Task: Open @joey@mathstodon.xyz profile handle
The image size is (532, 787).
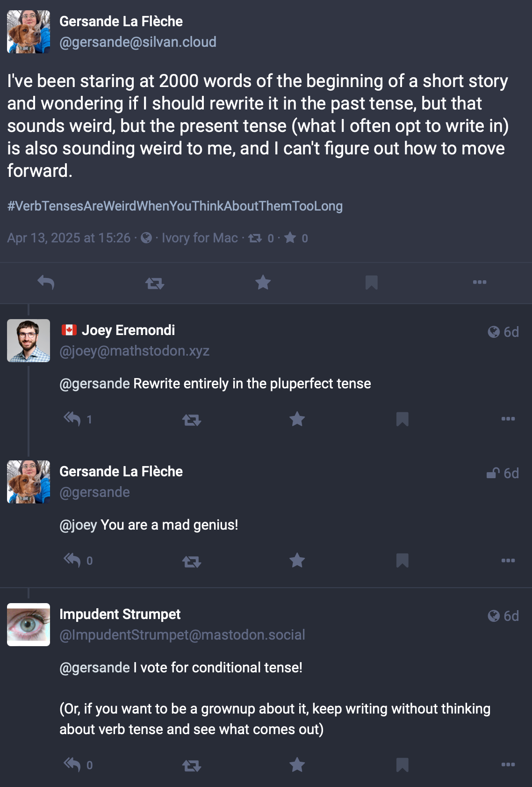Action: [x=134, y=351]
